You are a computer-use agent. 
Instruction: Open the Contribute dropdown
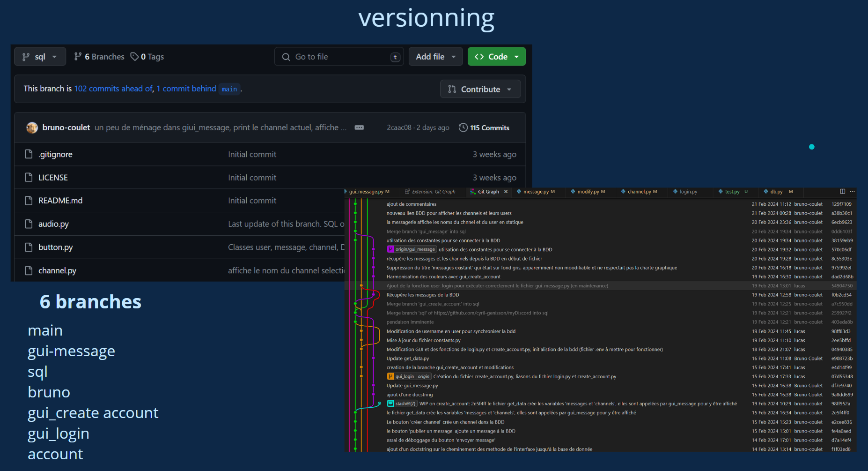[x=480, y=89]
